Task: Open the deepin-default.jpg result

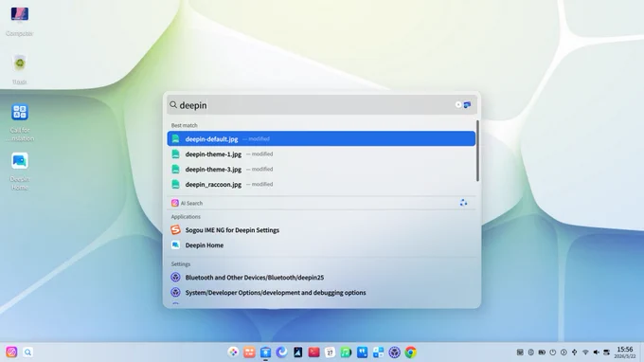Action: (x=321, y=139)
